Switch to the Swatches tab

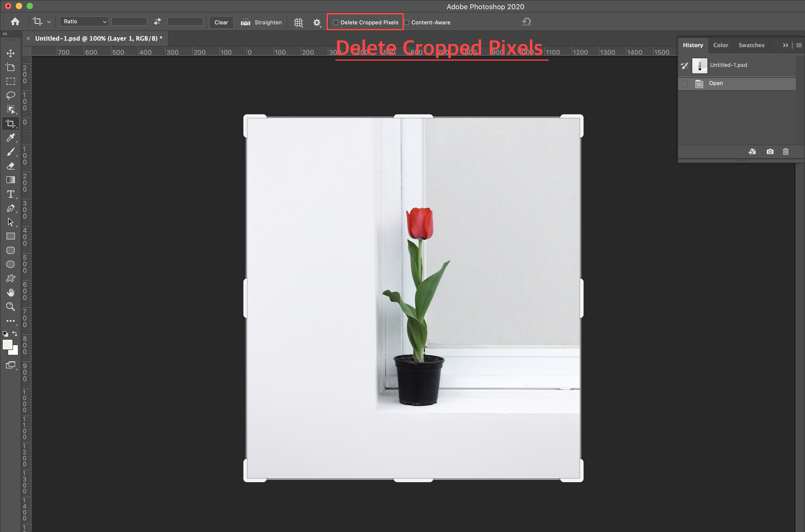coord(751,45)
